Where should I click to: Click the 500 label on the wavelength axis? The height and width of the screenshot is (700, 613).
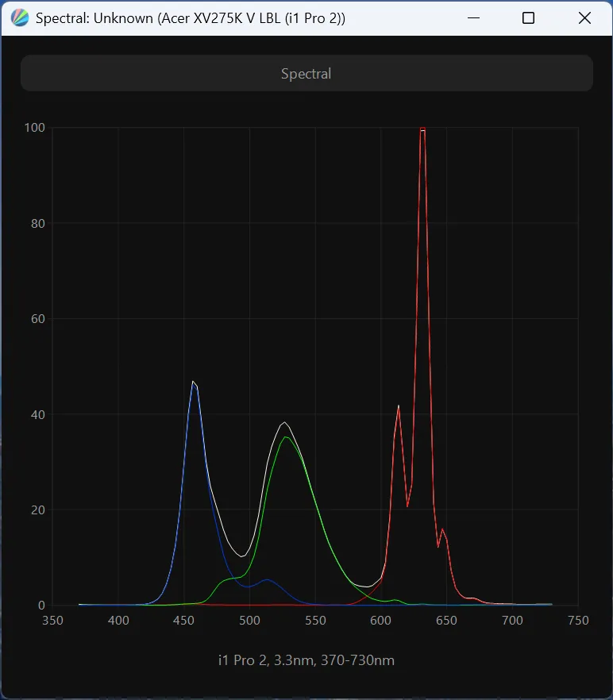coord(249,621)
